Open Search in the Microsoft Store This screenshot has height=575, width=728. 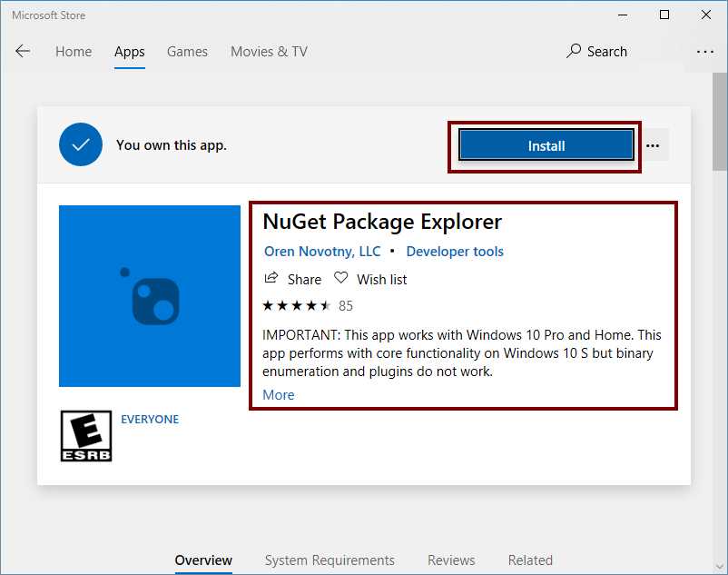[x=596, y=51]
